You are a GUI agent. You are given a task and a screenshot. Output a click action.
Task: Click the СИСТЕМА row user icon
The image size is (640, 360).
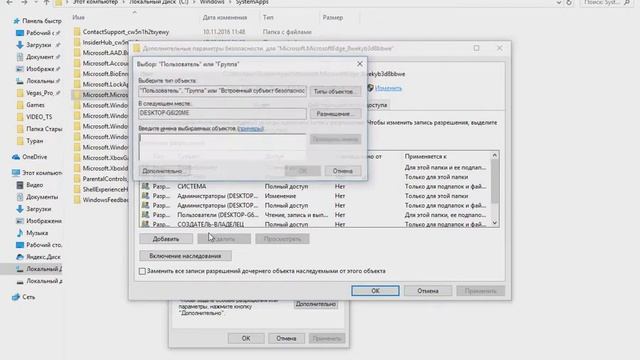(x=145, y=186)
